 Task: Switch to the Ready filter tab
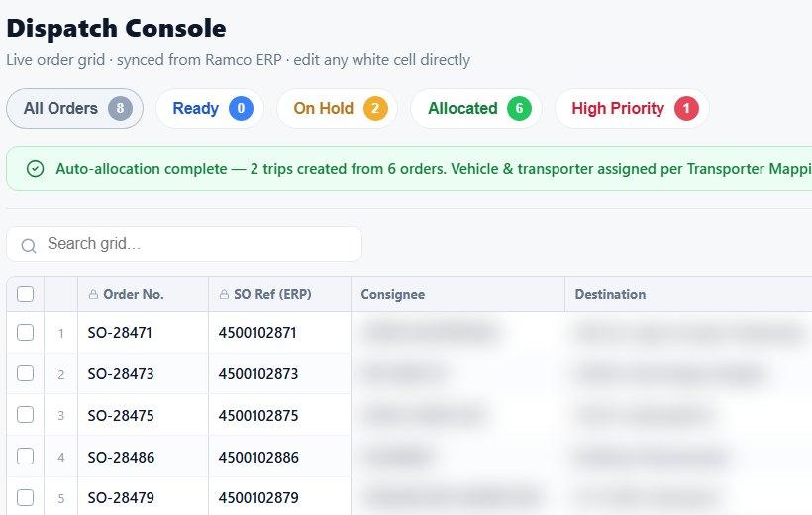coord(210,108)
